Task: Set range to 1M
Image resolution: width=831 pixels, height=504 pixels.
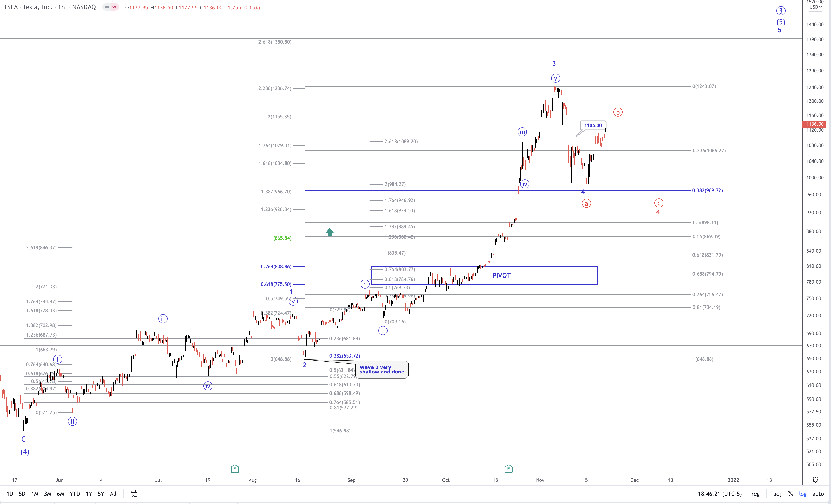Action: pos(35,494)
